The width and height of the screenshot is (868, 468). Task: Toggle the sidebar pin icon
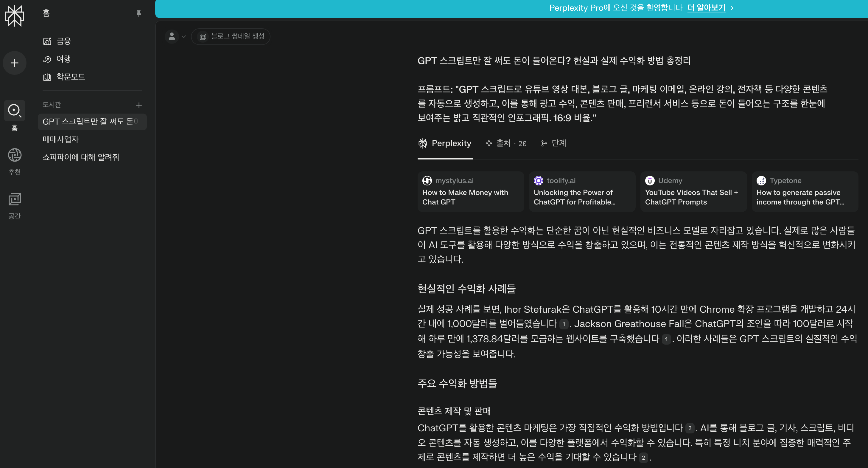[139, 13]
